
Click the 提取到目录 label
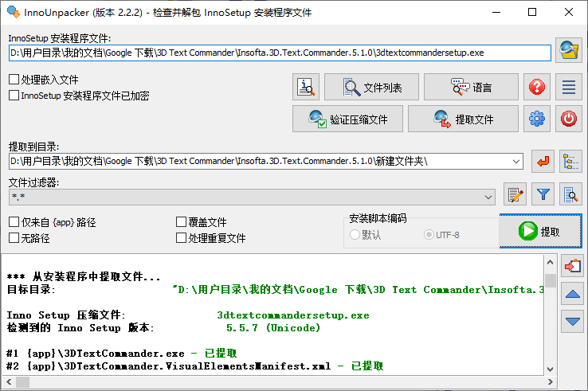(34, 147)
